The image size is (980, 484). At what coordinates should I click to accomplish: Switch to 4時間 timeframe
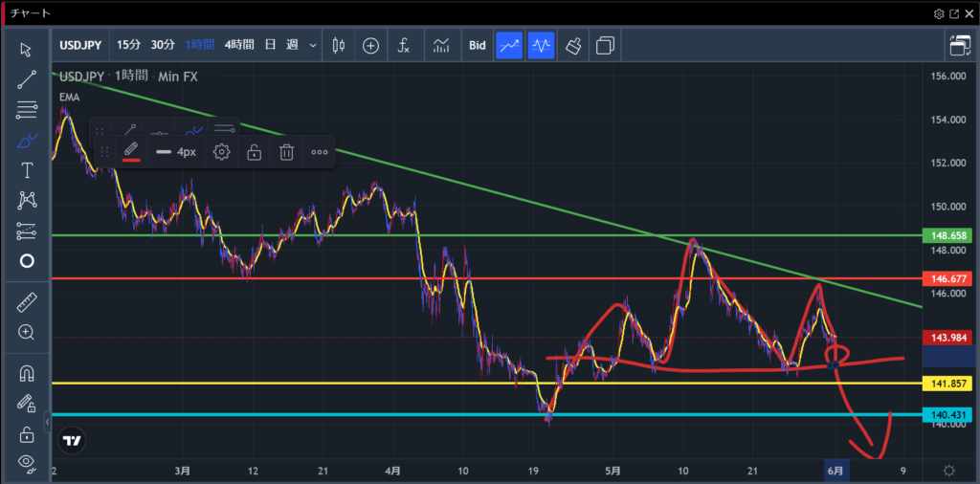pos(239,45)
